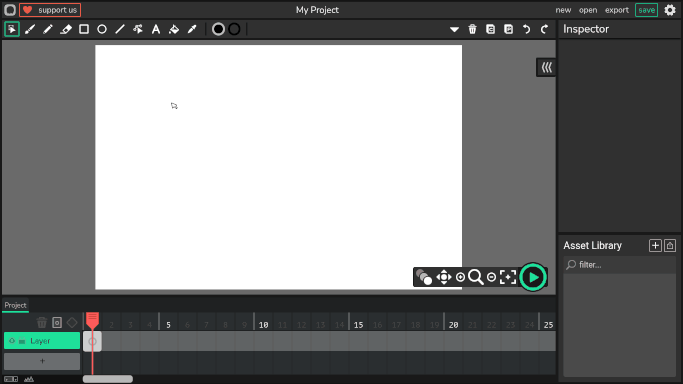This screenshot has height=384, width=683.
Task: Select the Eyedropper tool
Action: [x=192, y=29]
